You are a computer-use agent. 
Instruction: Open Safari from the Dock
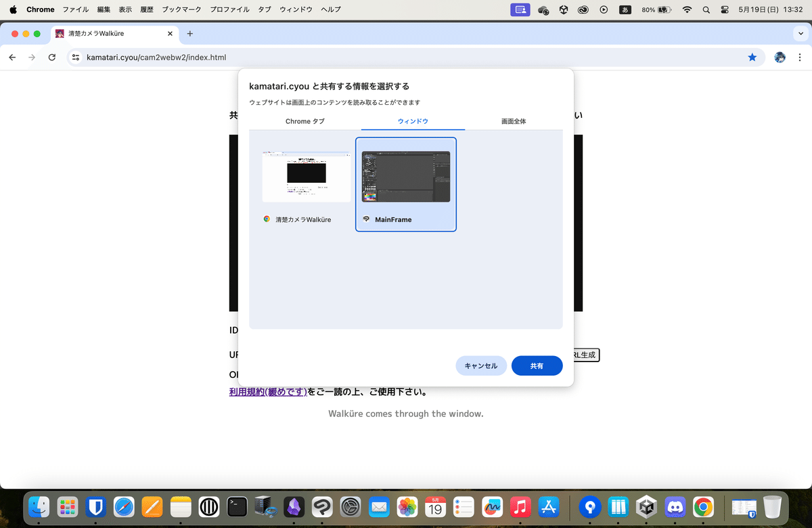(x=125, y=506)
